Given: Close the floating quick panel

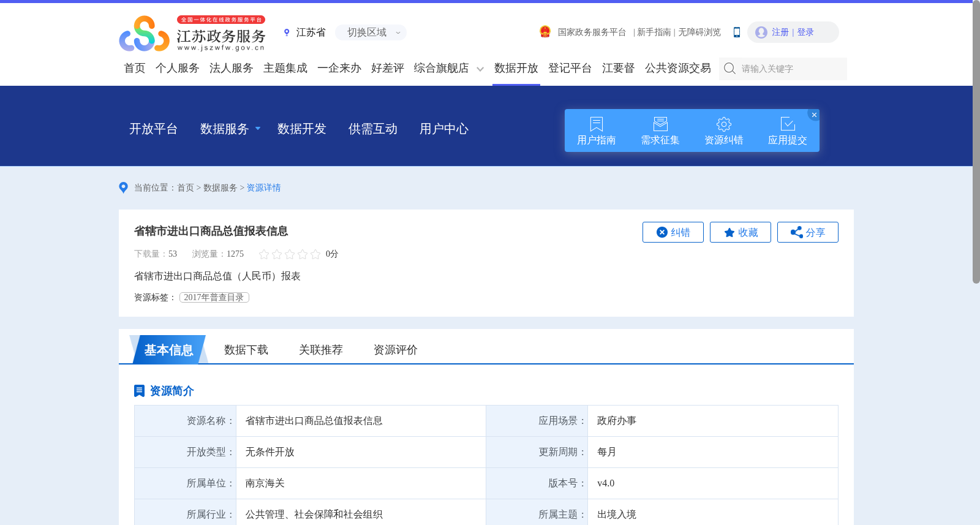Looking at the screenshot, I should coord(814,115).
